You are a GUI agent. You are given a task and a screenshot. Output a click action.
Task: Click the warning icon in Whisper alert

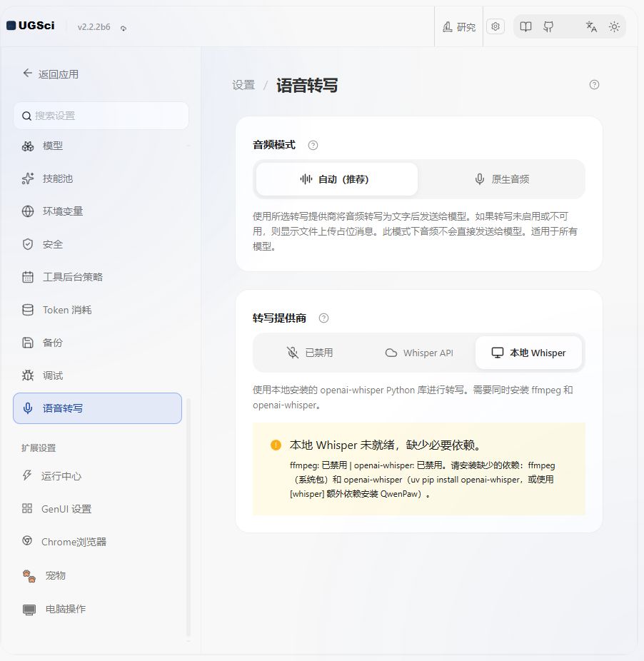pyautogui.click(x=276, y=445)
